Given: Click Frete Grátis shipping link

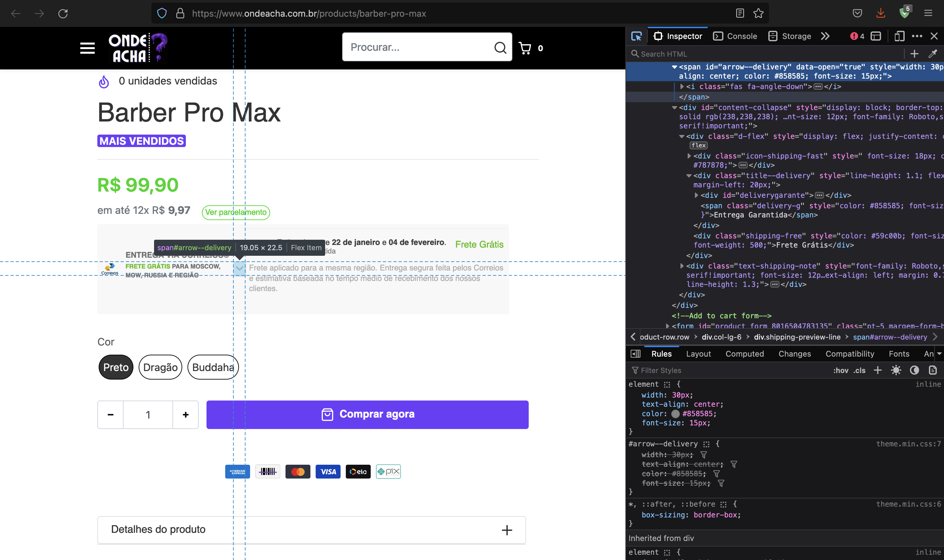Looking at the screenshot, I should point(479,243).
